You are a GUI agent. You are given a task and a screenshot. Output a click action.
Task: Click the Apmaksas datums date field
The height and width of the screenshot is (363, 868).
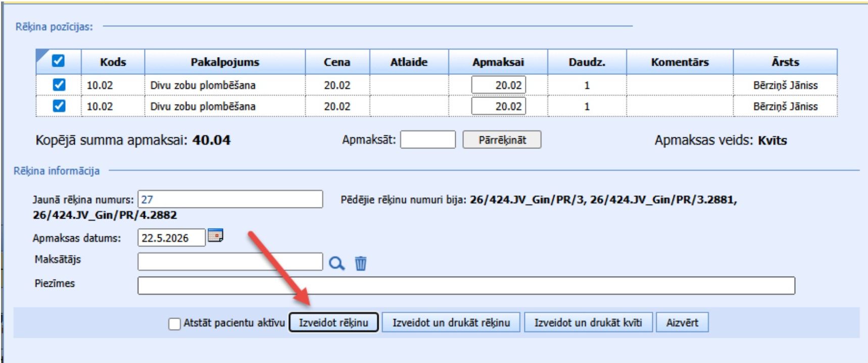(x=172, y=238)
